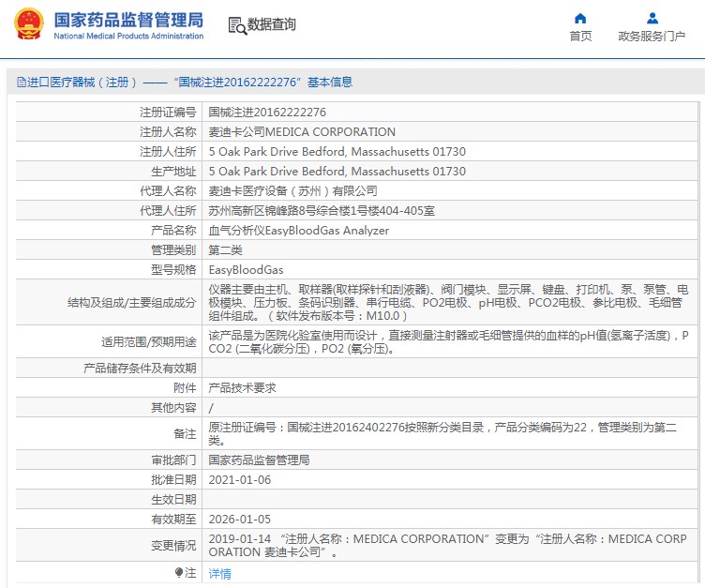
Task: Click the 数据查询 heading text
Action: click(272, 25)
